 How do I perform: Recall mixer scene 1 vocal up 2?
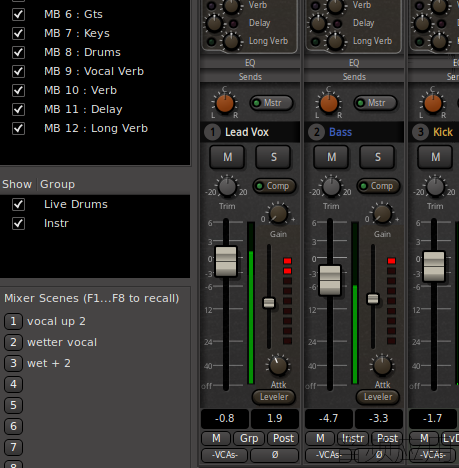coord(13,321)
